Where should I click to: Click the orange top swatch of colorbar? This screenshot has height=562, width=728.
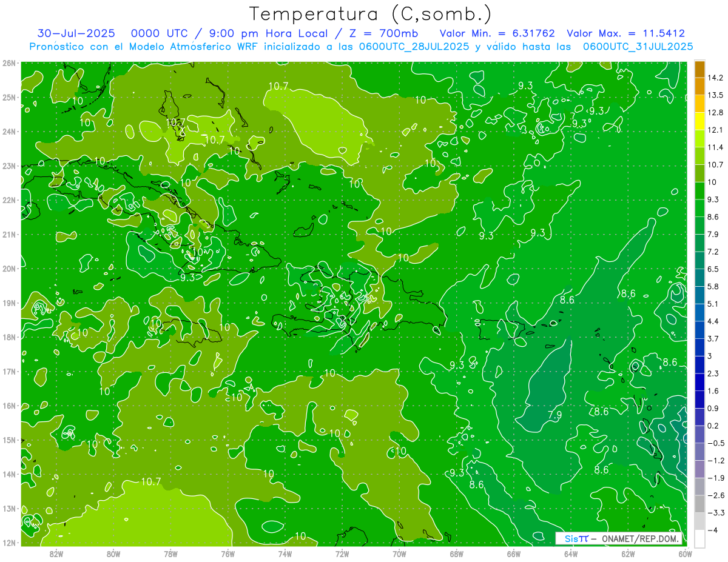(699, 69)
